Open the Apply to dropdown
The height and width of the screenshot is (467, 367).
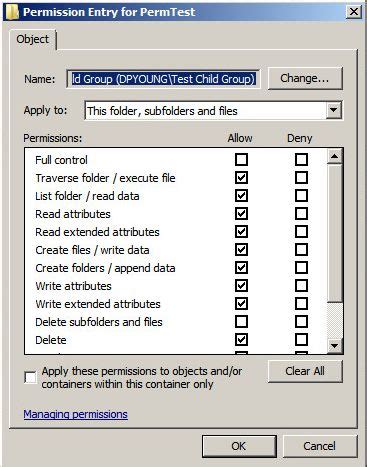tap(334, 110)
